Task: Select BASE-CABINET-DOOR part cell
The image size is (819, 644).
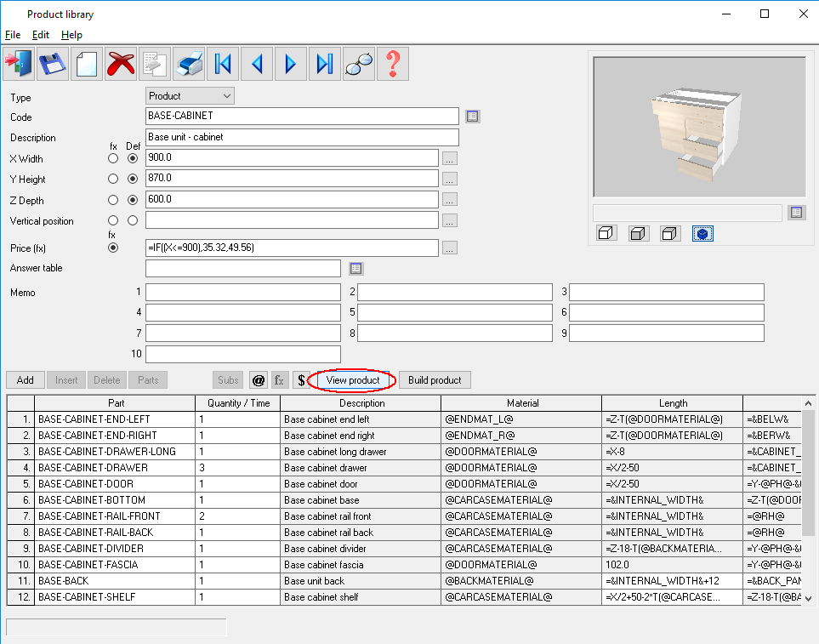Action: (115, 484)
